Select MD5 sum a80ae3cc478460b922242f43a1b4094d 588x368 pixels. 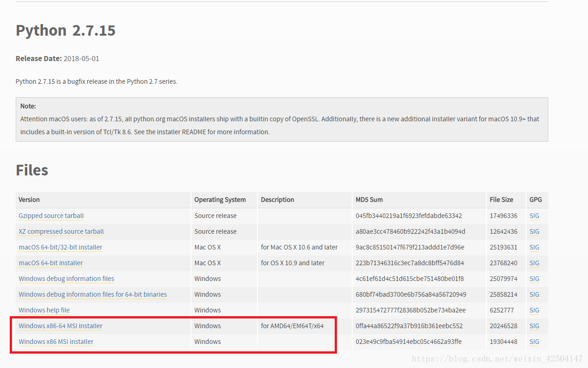[x=410, y=231]
